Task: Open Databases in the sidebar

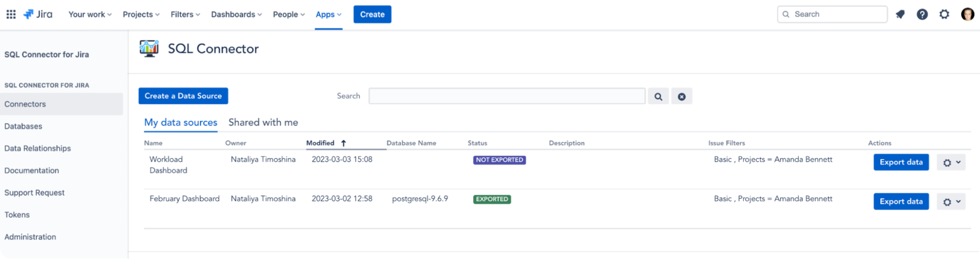Action: (x=23, y=127)
